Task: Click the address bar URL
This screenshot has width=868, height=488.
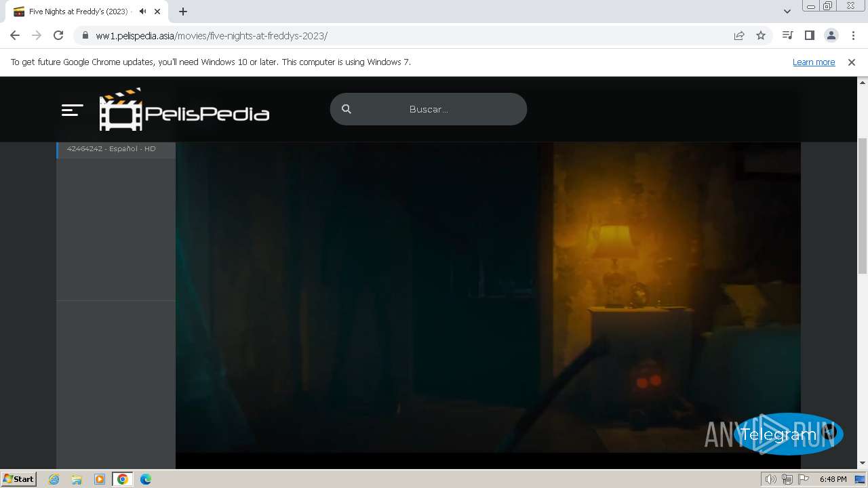Action: tap(212, 36)
